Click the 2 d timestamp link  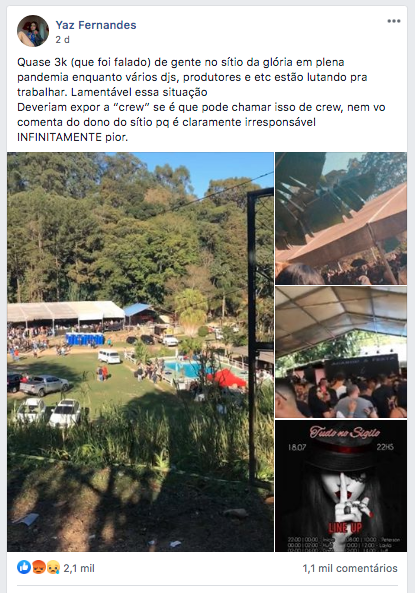click(x=62, y=40)
